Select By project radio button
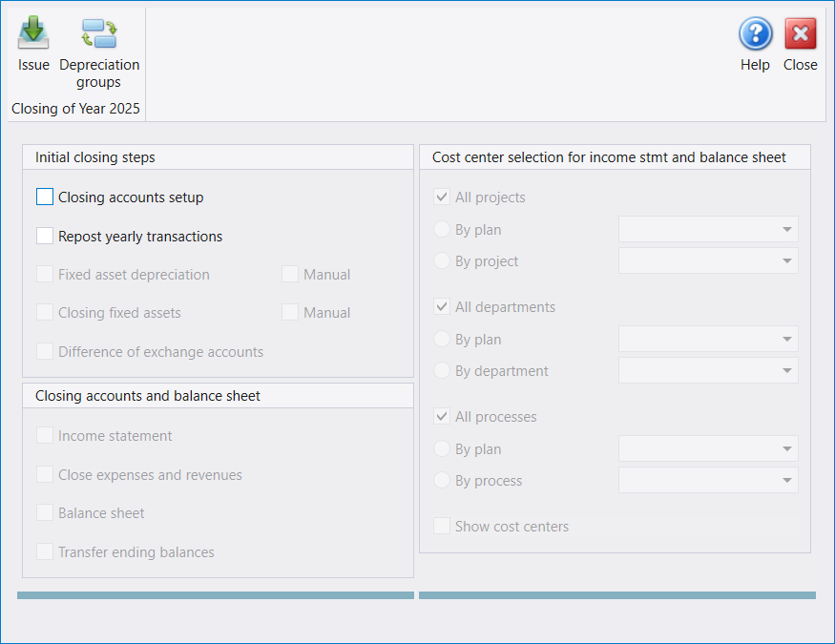The width and height of the screenshot is (835, 644). (442, 260)
